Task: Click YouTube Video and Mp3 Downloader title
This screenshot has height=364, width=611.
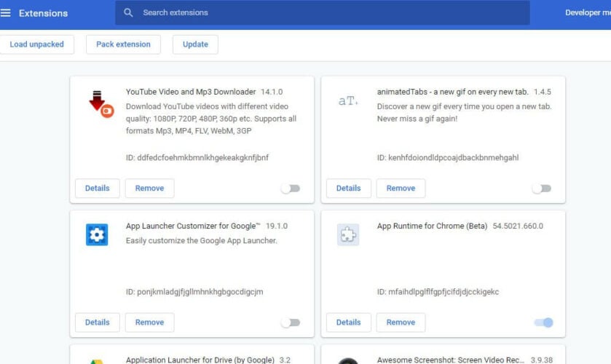Action: click(x=191, y=92)
